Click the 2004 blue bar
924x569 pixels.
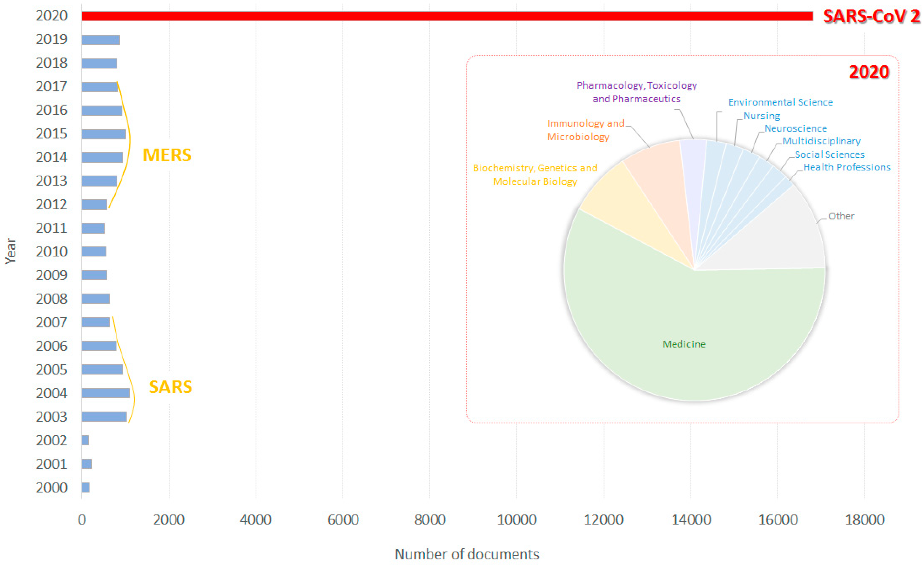coord(106,393)
